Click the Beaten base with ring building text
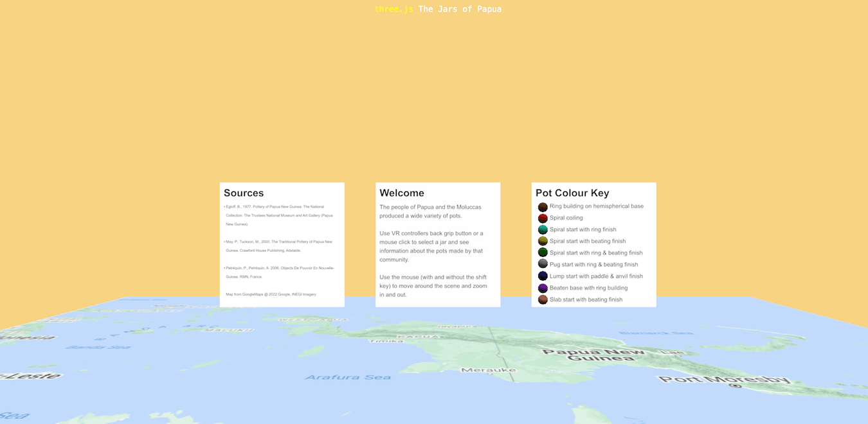Viewport: 868px width, 424px height. coord(589,288)
